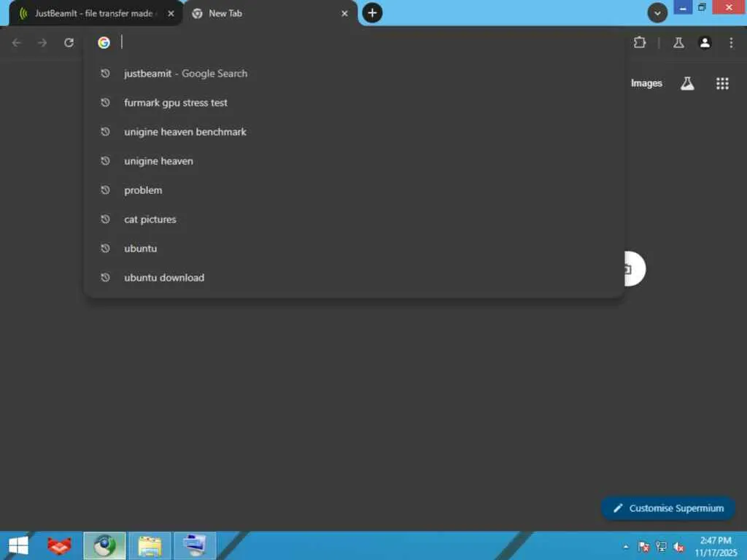Open the three-dot browser menu
The height and width of the screenshot is (560, 747).
(731, 43)
